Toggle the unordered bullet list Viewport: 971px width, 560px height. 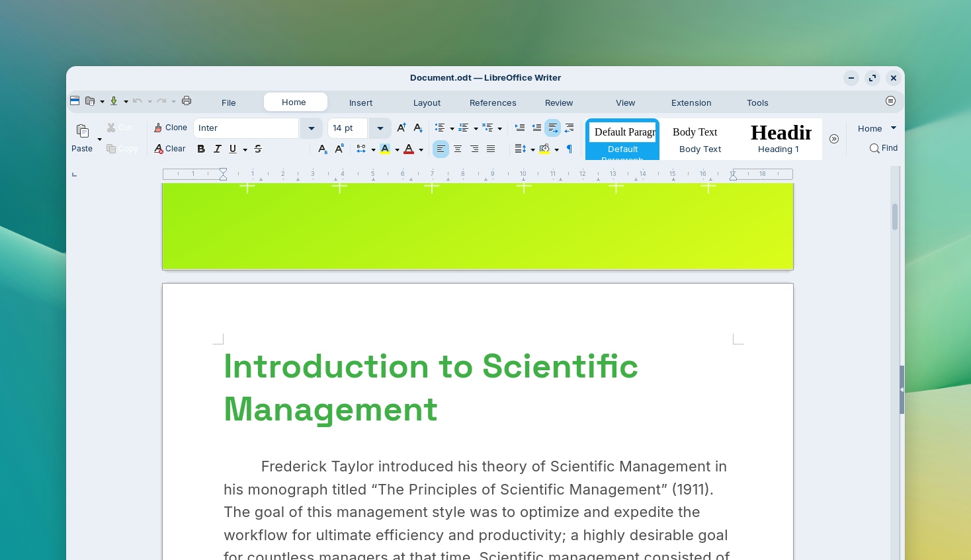coord(441,128)
